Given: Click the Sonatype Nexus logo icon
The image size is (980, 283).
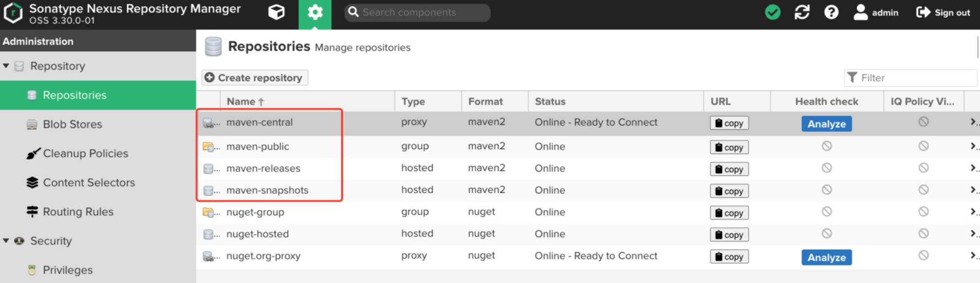Looking at the screenshot, I should click(x=13, y=13).
